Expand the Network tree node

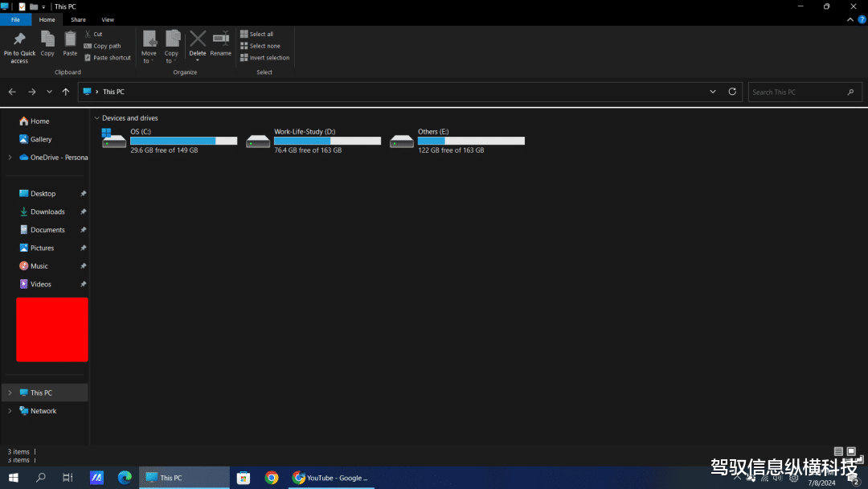pyautogui.click(x=10, y=411)
